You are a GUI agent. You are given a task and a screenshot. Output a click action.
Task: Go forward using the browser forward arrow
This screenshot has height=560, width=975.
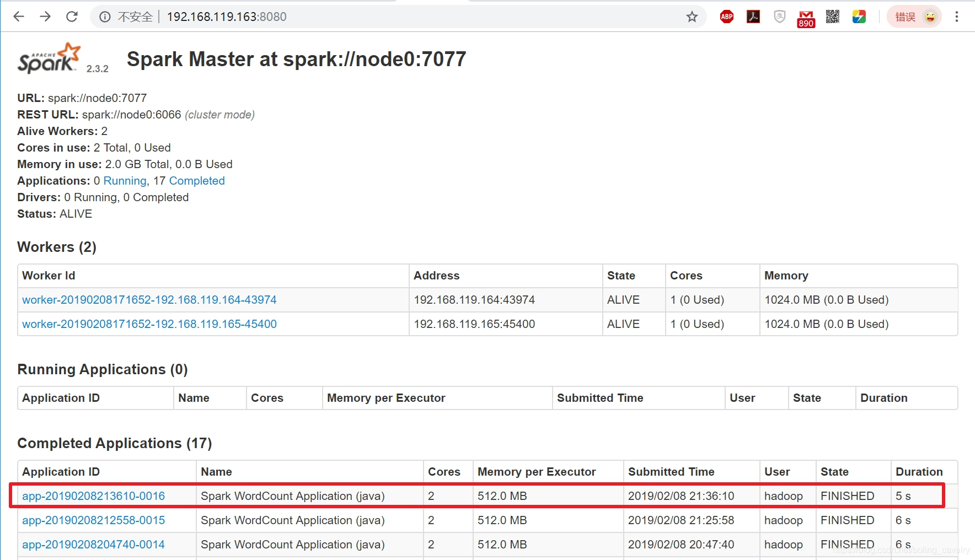[45, 17]
